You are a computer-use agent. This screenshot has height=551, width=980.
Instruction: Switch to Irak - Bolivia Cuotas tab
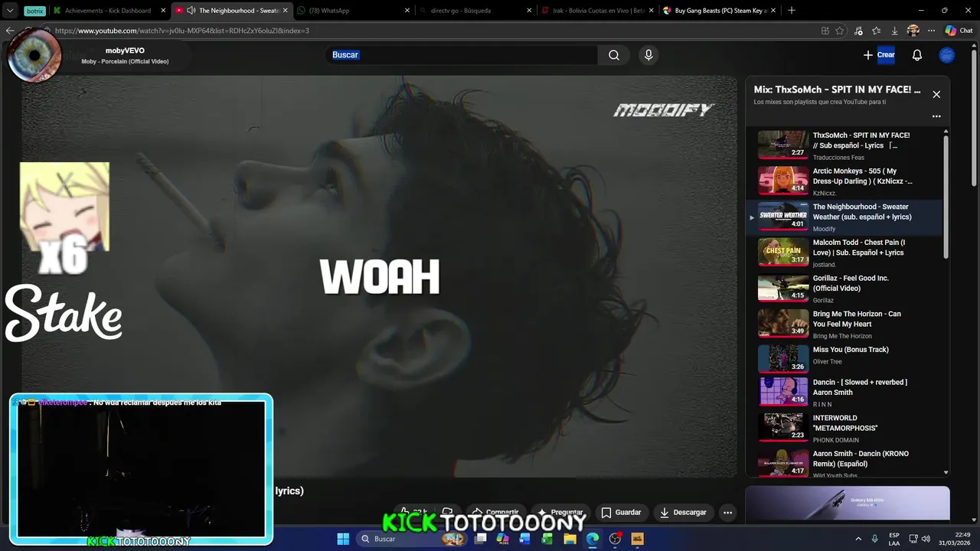pyautogui.click(x=596, y=11)
